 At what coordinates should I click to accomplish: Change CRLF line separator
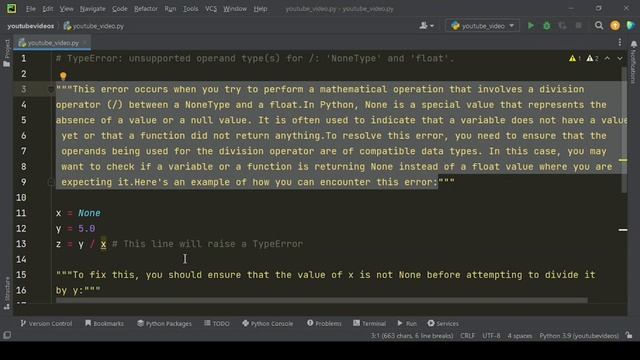click(x=467, y=336)
